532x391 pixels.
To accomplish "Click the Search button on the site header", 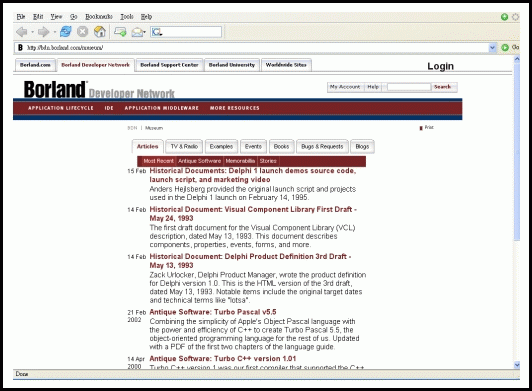I will [x=442, y=87].
